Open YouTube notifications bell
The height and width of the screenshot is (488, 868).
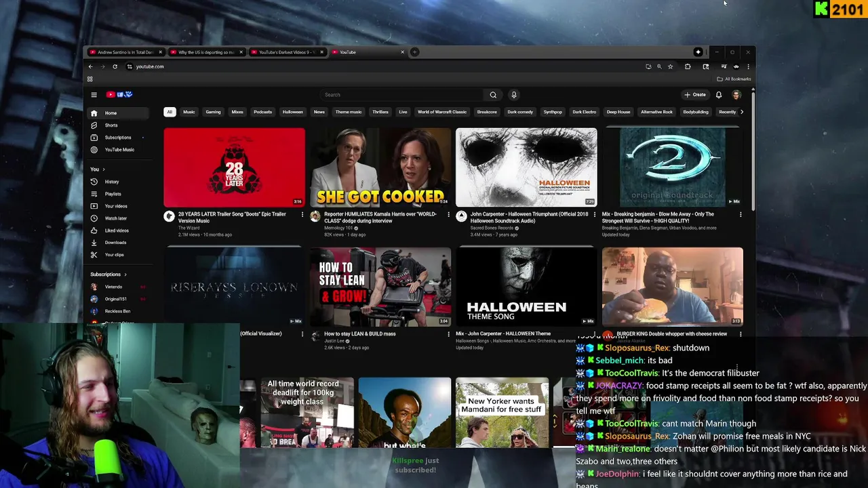tap(719, 95)
